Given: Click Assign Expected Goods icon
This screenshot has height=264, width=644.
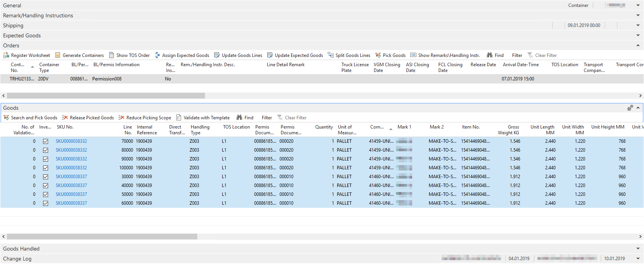Looking at the screenshot, I should (157, 55).
